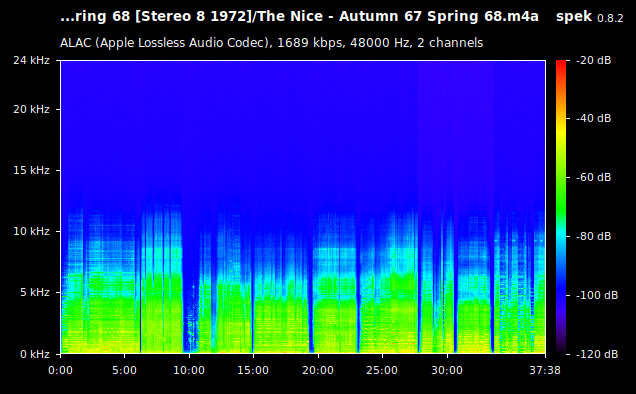Click the '37:38' end time label
This screenshot has height=394, width=636.
[545, 370]
